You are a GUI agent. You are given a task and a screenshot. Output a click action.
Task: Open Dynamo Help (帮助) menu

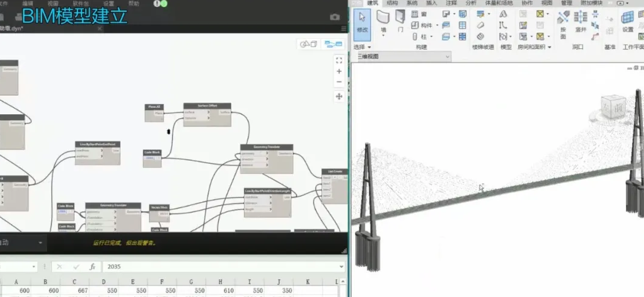134,3
